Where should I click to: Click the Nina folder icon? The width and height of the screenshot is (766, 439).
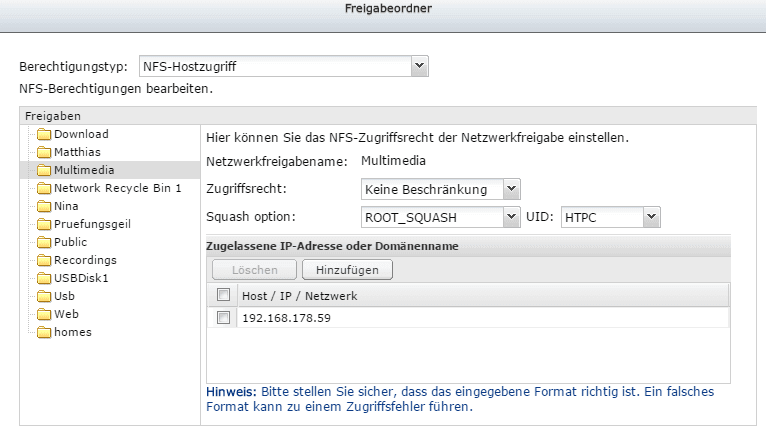(x=44, y=206)
